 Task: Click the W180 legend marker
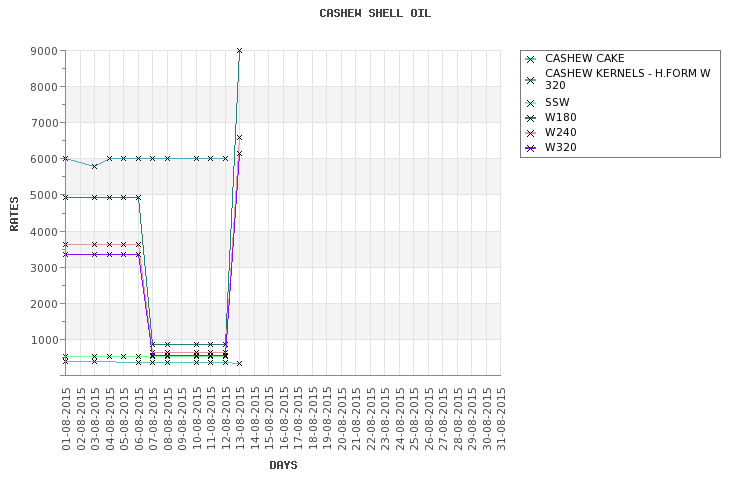pyautogui.click(x=530, y=118)
